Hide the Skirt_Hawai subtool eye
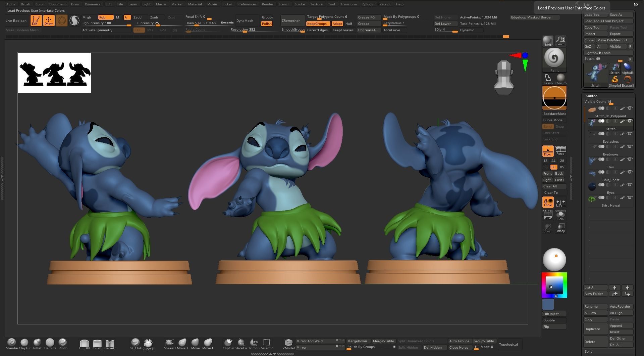This screenshot has height=356, width=644. pyautogui.click(x=630, y=197)
